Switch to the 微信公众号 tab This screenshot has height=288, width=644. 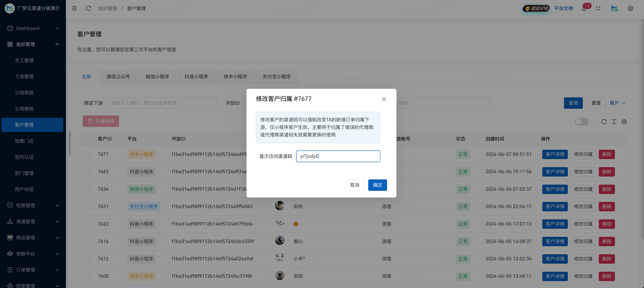[118, 77]
